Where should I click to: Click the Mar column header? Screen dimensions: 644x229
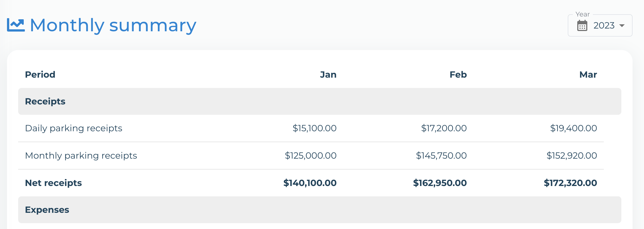click(588, 75)
